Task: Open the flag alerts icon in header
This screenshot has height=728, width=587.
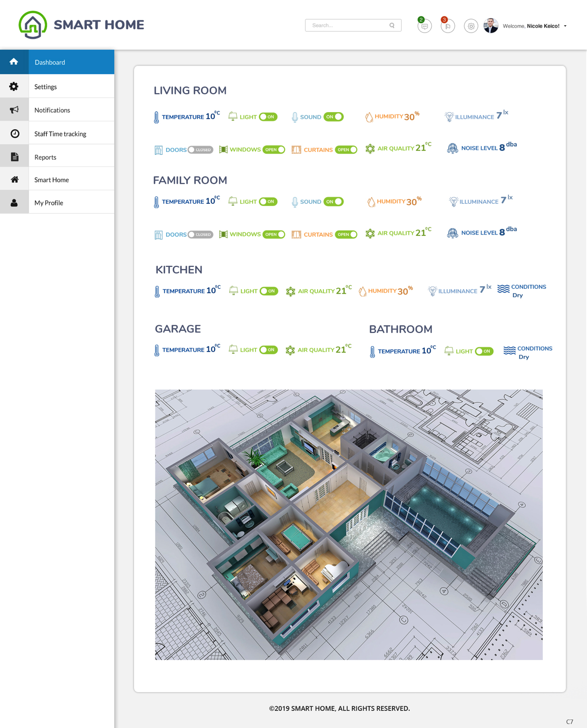Action: [448, 26]
